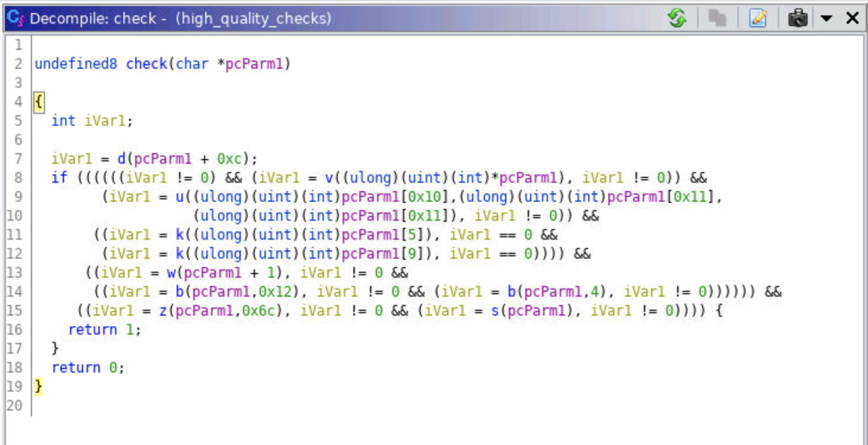Open the export/edit notepad icon

[x=758, y=18]
